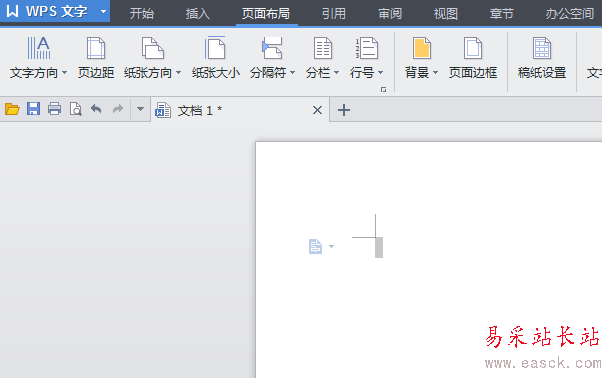
Task: Open the 文字方向 text direction tool
Action: coord(38,58)
